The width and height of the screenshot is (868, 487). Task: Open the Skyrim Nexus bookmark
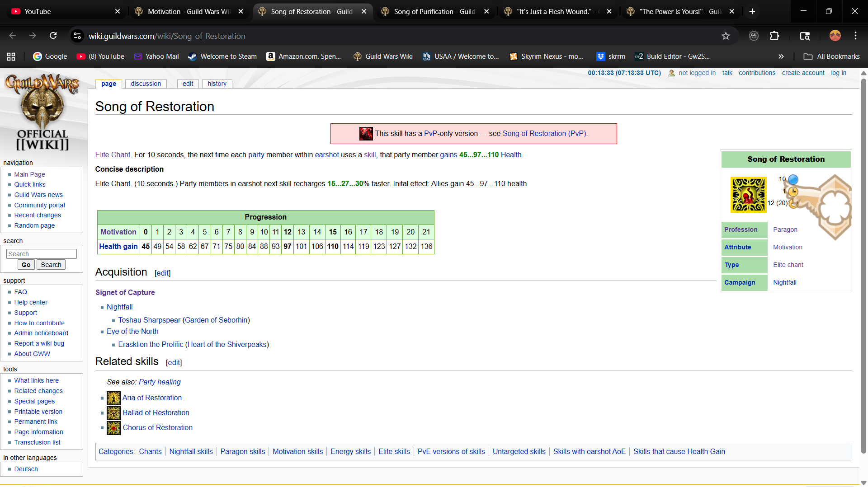[547, 56]
